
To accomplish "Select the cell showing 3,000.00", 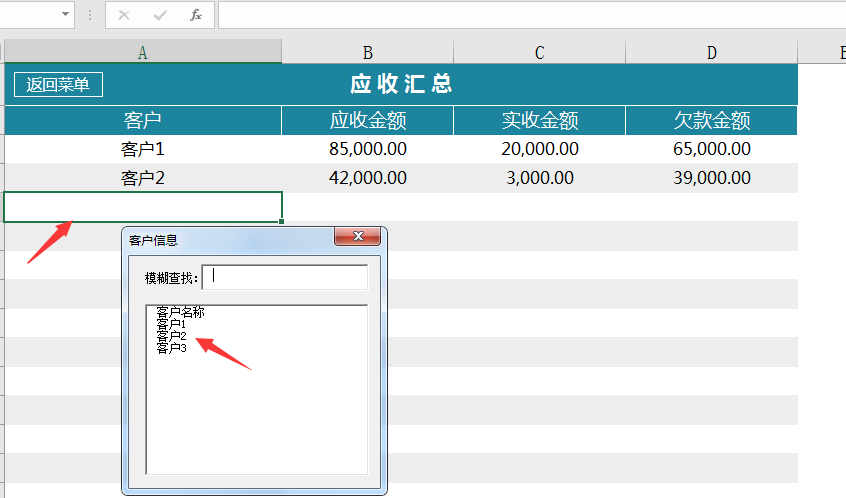I will (x=540, y=178).
